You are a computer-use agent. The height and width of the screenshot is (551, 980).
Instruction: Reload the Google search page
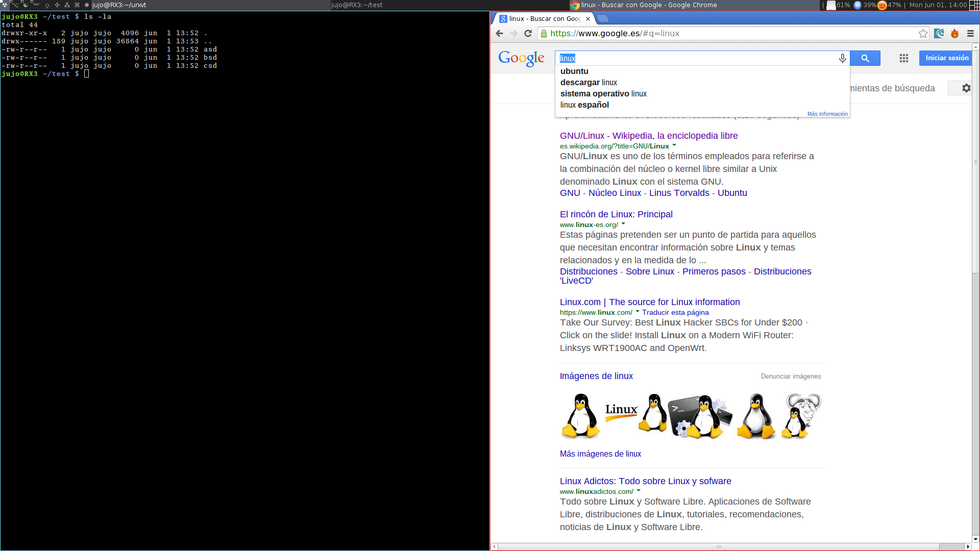[528, 34]
